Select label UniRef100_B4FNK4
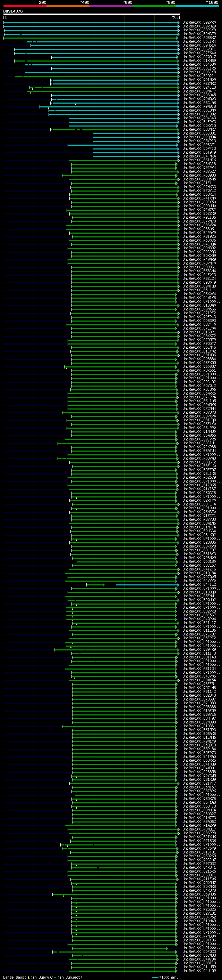This screenshot has height=980, width=222. click(x=199, y=156)
